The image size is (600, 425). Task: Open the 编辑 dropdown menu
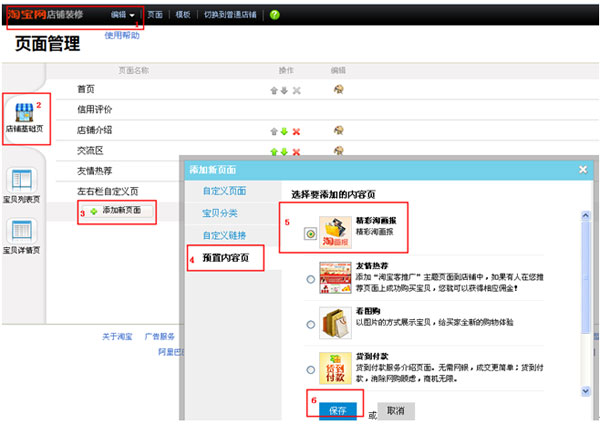coord(122,15)
